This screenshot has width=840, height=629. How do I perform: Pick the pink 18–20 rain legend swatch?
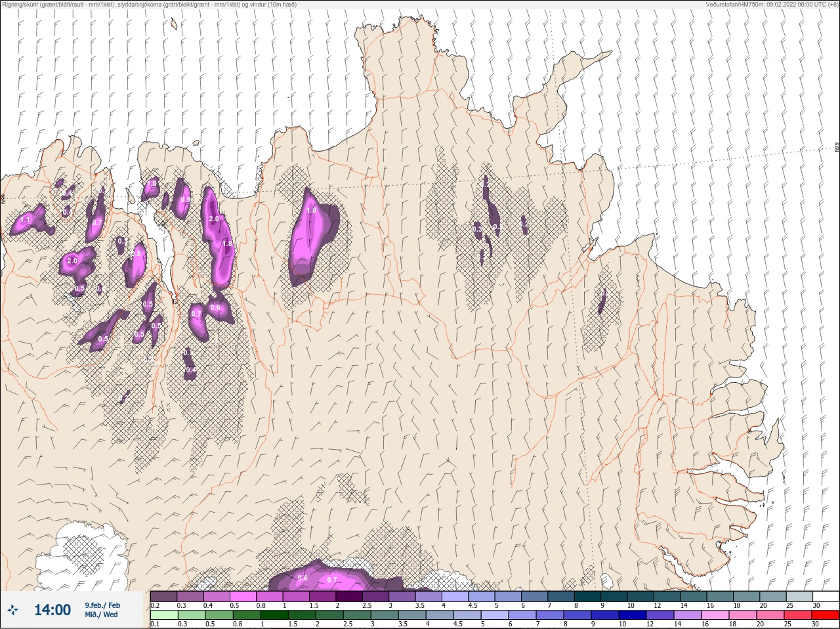pyautogui.click(x=743, y=615)
